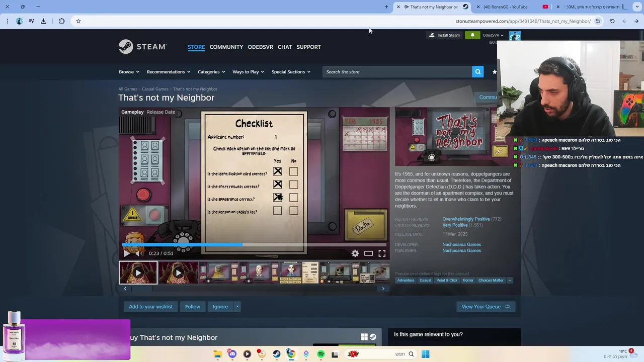Play the gameplay trailer
Viewport: 644px width, 362px height.
pyautogui.click(x=126, y=253)
